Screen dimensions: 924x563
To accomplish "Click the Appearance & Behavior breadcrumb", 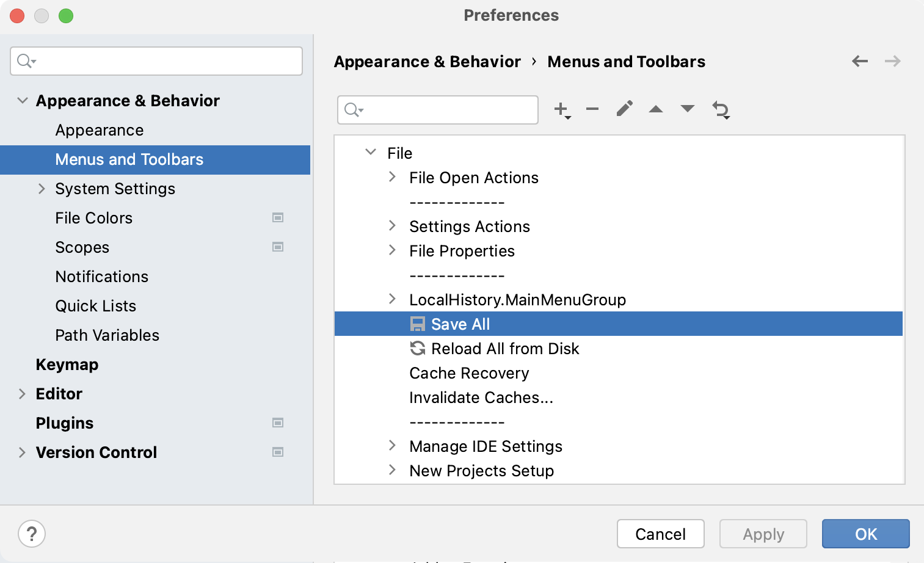I will tap(427, 61).
